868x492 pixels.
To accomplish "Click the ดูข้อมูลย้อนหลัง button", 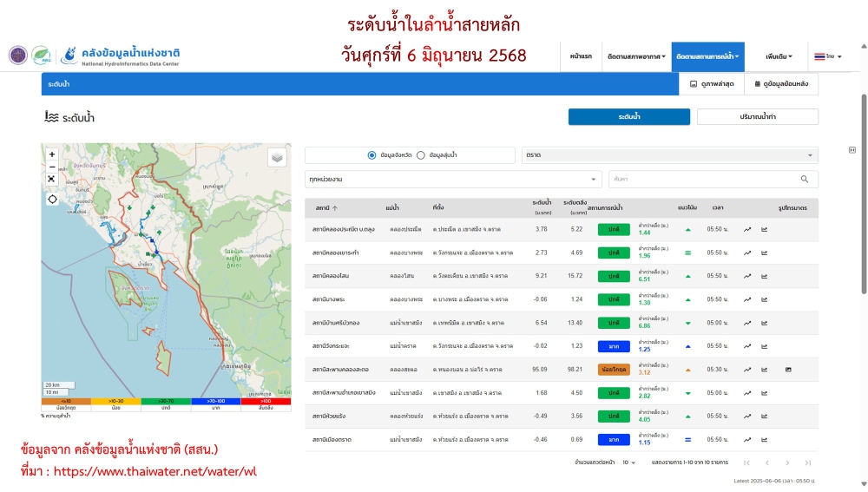I will (x=781, y=84).
